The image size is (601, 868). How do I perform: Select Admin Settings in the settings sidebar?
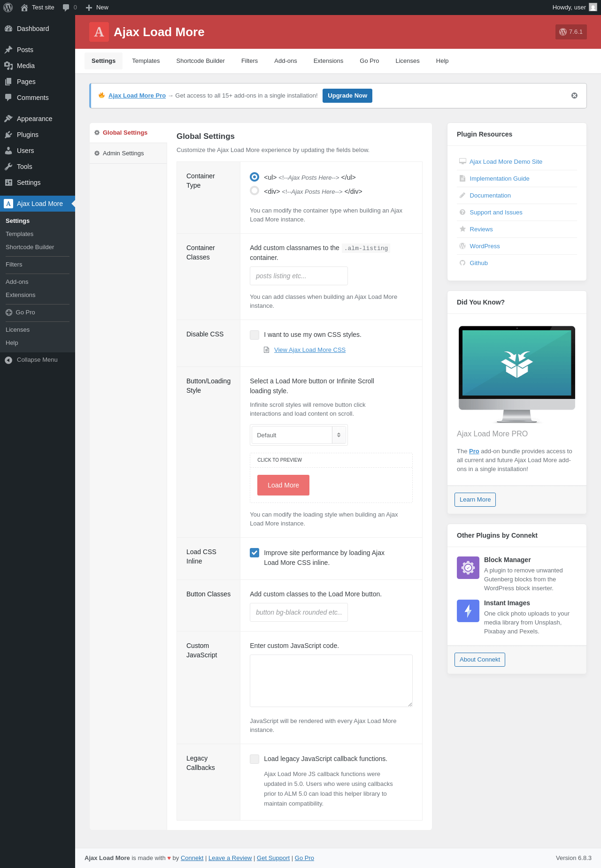128,153
